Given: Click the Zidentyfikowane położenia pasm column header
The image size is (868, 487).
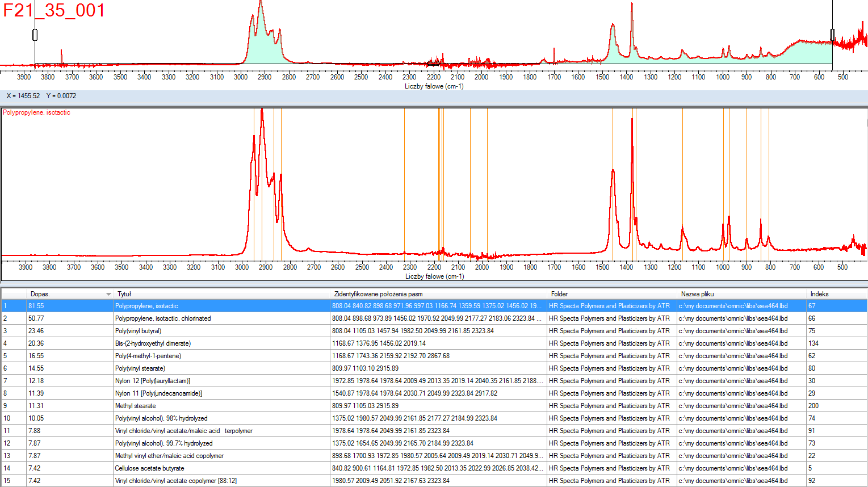Looking at the screenshot, I should tap(378, 294).
